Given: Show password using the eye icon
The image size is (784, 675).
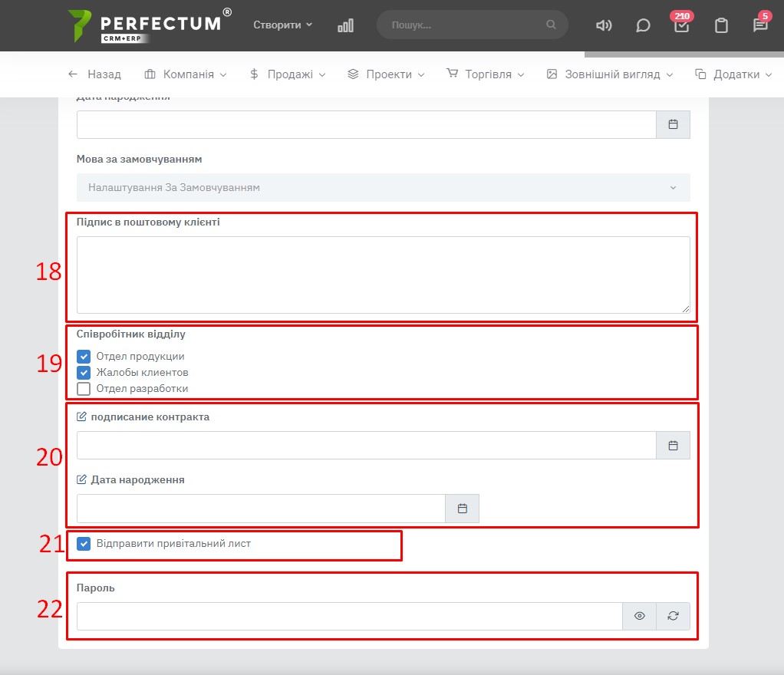Looking at the screenshot, I should (639, 616).
